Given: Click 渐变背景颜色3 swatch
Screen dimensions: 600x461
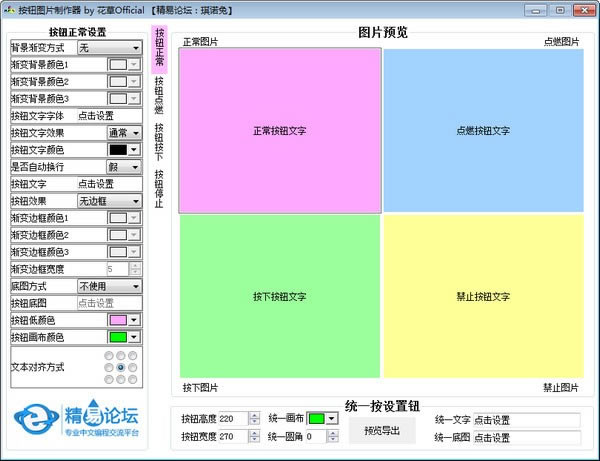Looking at the screenshot, I should point(118,99).
